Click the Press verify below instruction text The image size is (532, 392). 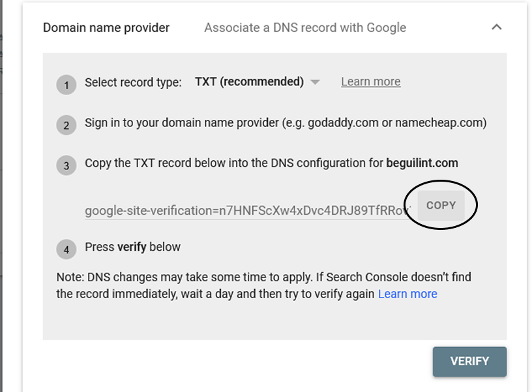coord(132,247)
